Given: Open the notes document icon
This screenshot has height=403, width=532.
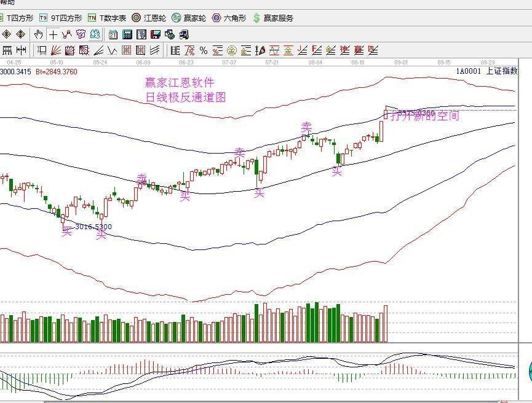Looking at the screenshot, I should tap(141, 34).
